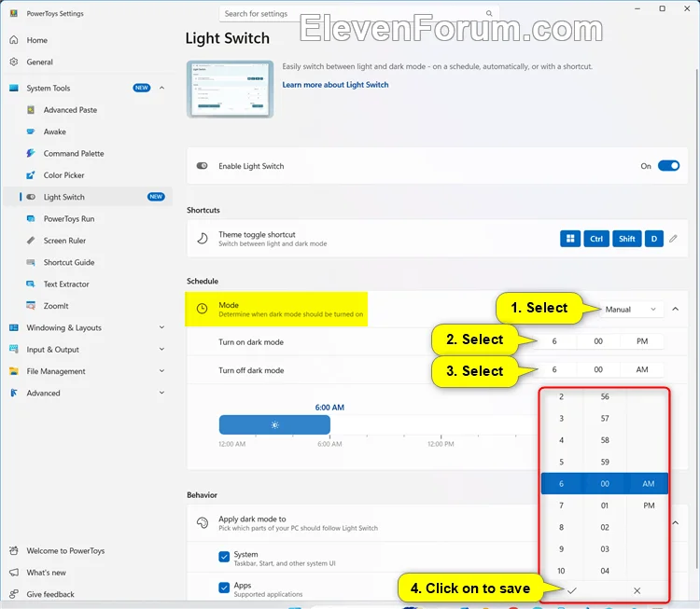
Task: Open Welcome to PowerToys icon
Action: (14, 550)
